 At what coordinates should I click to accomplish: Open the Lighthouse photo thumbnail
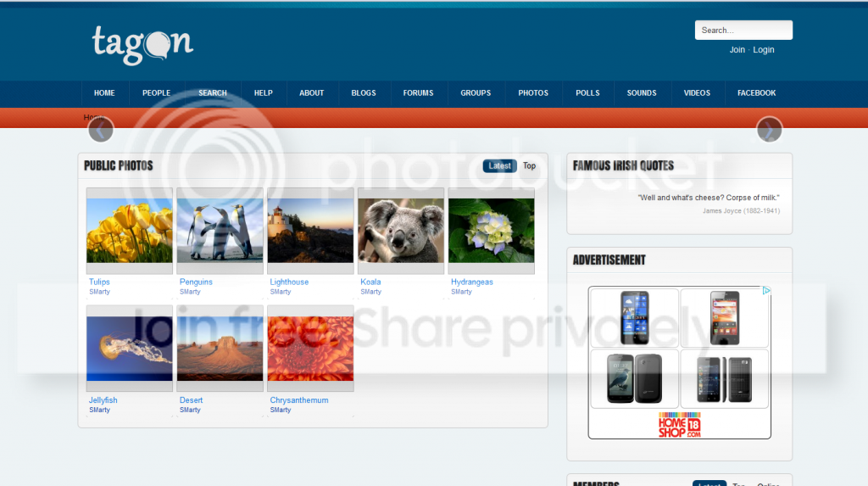click(x=310, y=231)
